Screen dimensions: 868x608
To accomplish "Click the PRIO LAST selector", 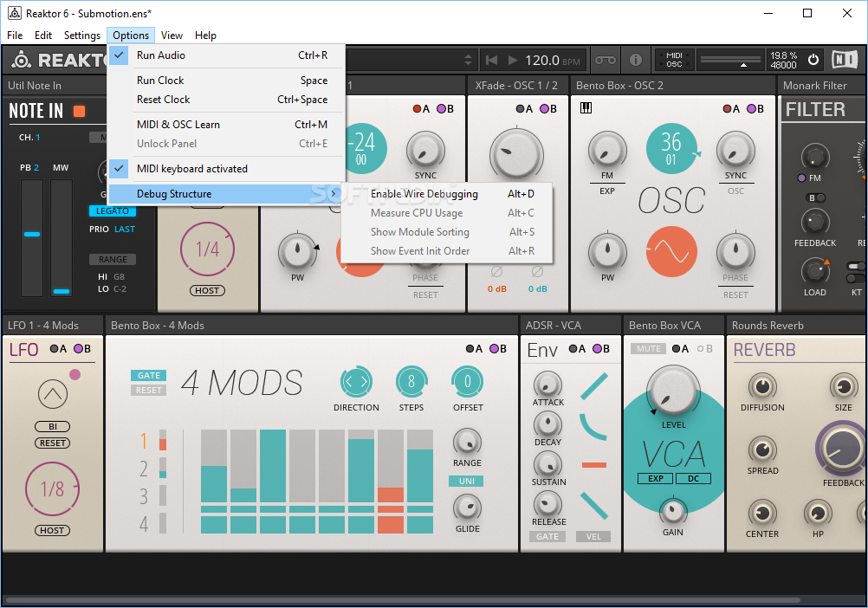I will (125, 229).
